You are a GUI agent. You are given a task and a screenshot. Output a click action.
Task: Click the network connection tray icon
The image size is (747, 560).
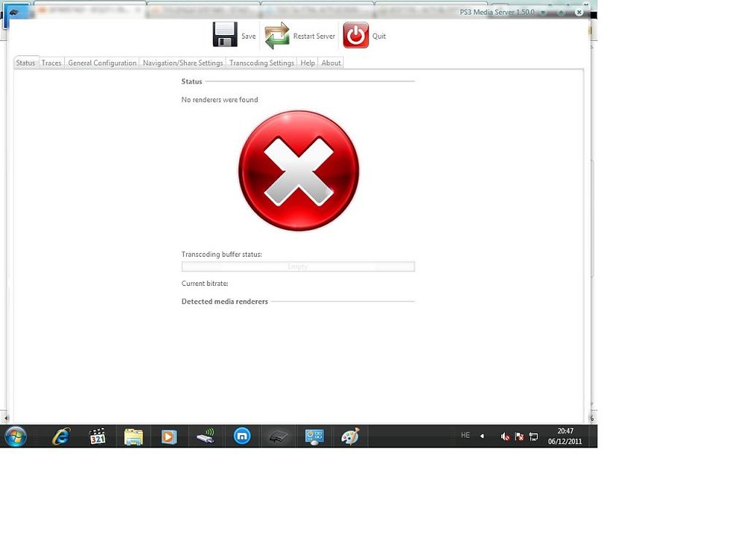[533, 437]
